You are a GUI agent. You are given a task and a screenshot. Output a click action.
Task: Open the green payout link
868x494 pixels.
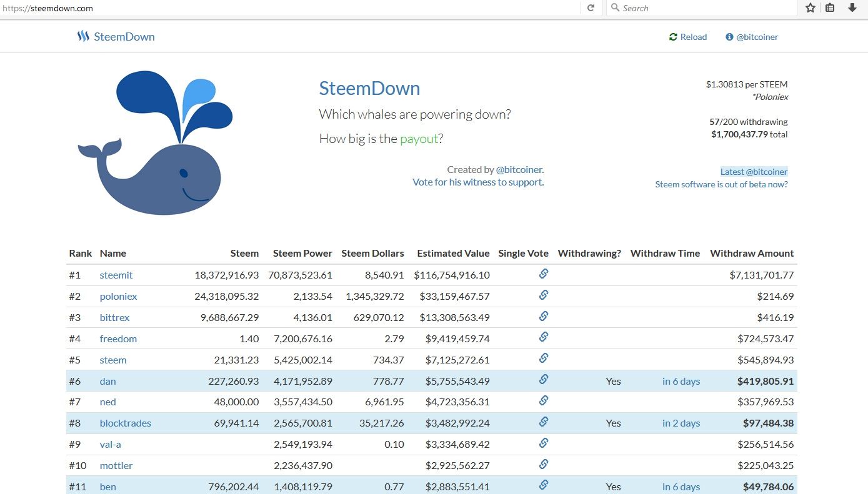click(419, 139)
